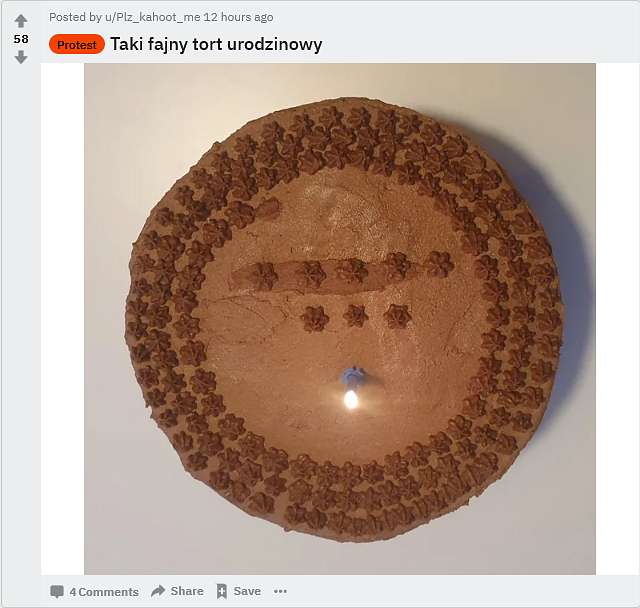
Task: Open the three-dot more options menu
Action: (280, 591)
